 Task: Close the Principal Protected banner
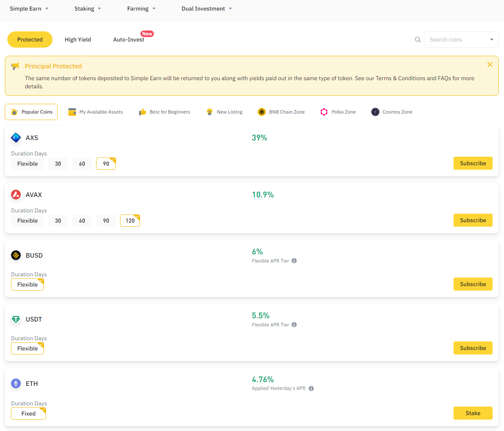[x=490, y=64]
